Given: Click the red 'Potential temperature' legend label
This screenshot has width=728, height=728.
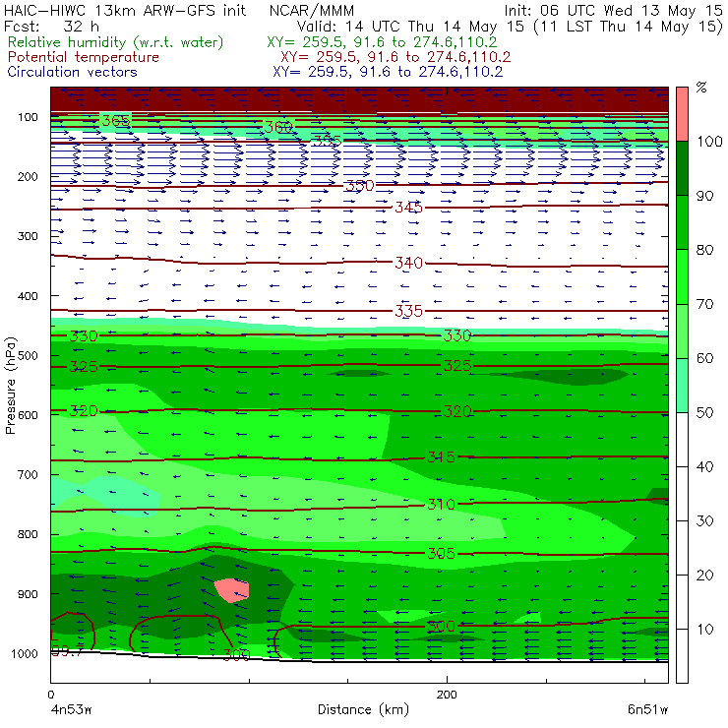Looking at the screenshot, I should tap(83, 57).
